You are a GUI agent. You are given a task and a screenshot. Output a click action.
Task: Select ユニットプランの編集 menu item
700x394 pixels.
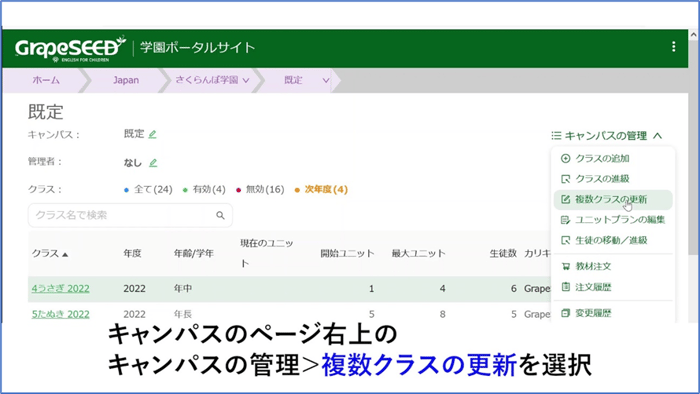613,220
